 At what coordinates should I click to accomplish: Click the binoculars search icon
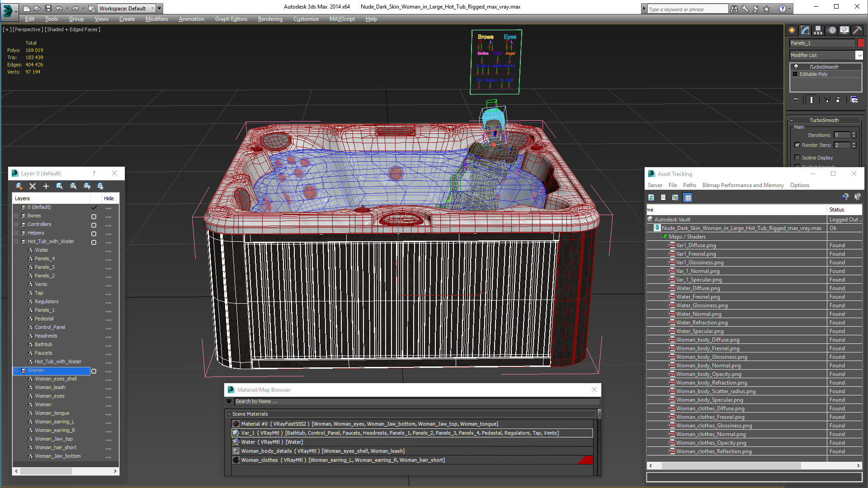click(734, 9)
